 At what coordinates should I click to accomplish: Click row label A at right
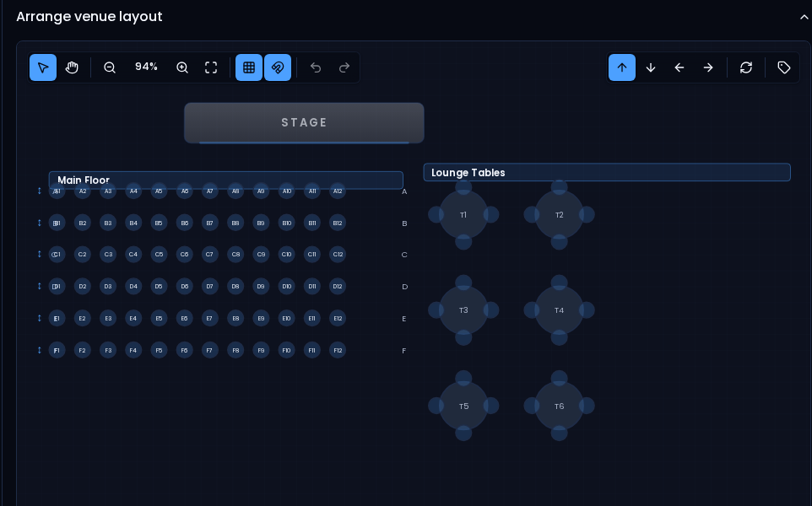404,191
